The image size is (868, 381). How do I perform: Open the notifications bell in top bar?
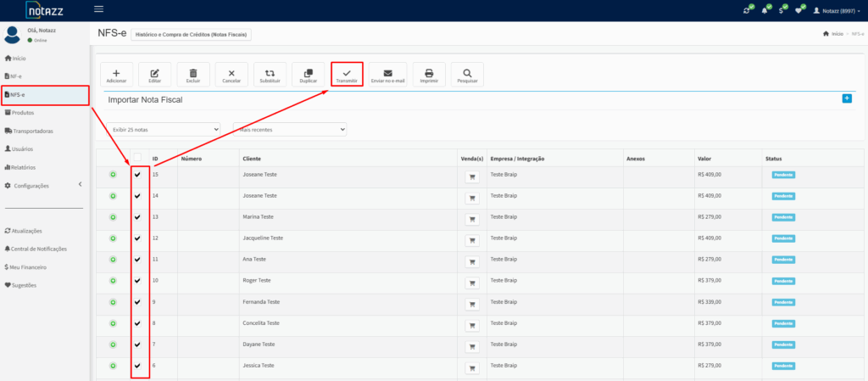pyautogui.click(x=765, y=10)
